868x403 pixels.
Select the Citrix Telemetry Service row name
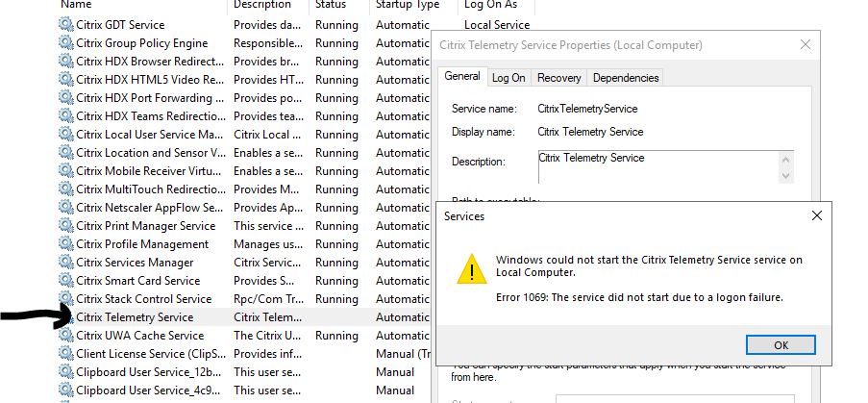pyautogui.click(x=135, y=317)
